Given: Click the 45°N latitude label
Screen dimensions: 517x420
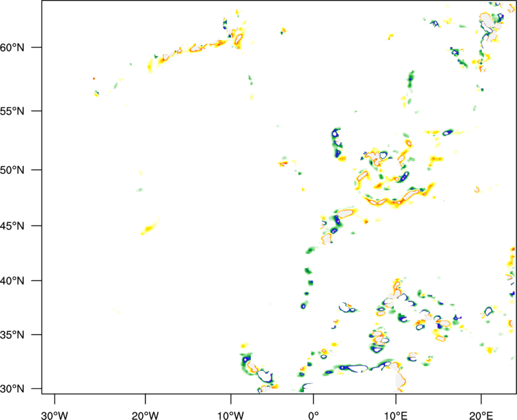Looking at the screenshot, I should pyautogui.click(x=12, y=226).
